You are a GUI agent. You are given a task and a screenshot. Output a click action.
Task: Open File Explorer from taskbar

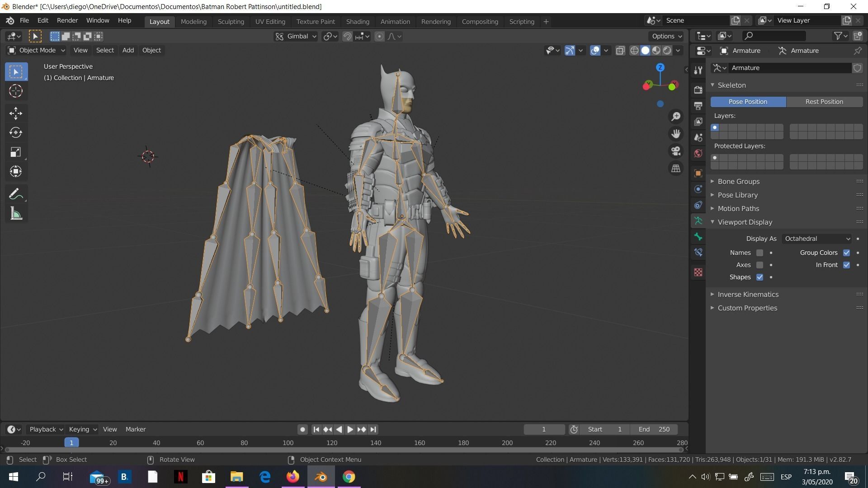click(236, 477)
